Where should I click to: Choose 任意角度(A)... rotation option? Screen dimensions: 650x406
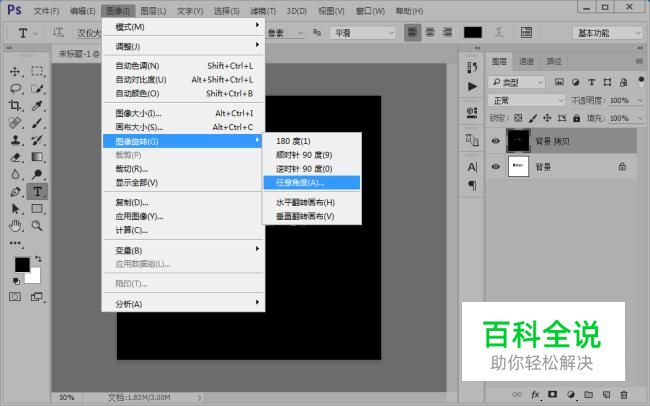312,182
